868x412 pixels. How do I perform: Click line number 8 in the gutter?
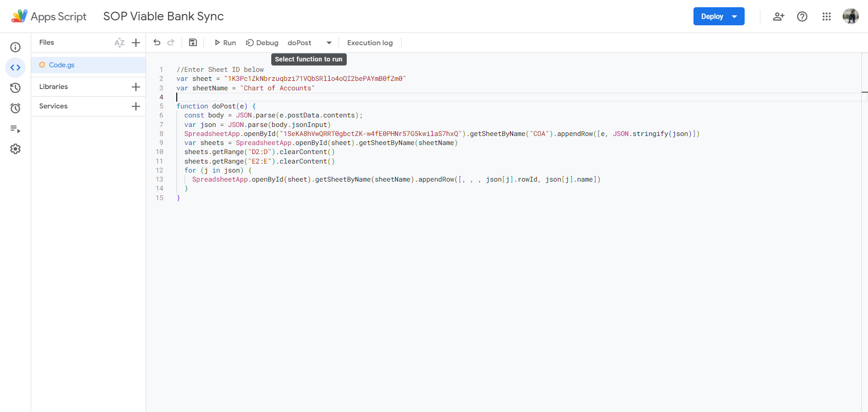coord(161,134)
